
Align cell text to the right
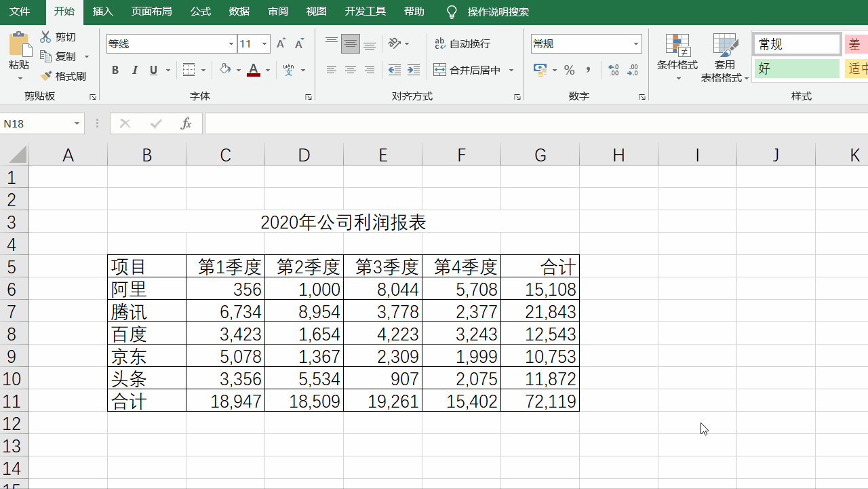click(370, 70)
